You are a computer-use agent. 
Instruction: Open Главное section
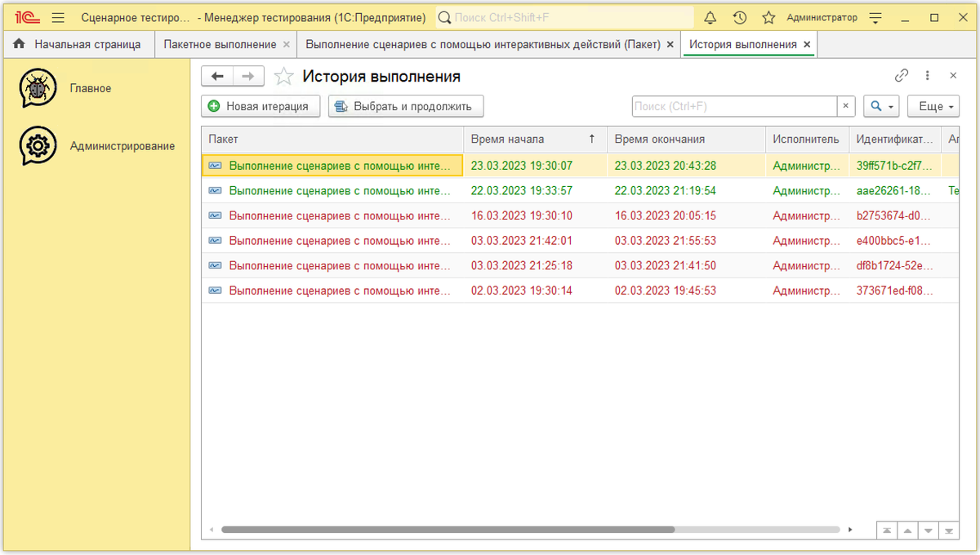click(x=90, y=88)
